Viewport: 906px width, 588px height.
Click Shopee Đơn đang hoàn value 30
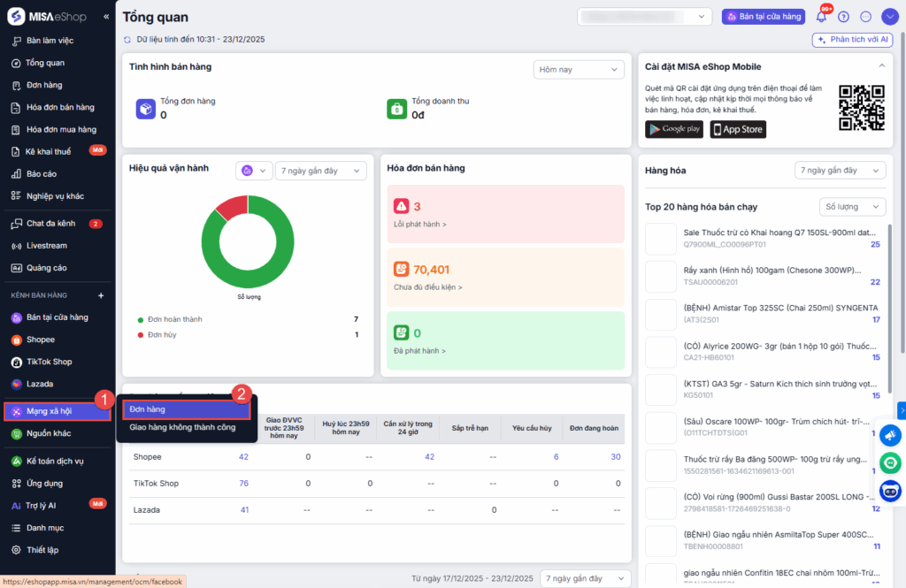pos(616,457)
